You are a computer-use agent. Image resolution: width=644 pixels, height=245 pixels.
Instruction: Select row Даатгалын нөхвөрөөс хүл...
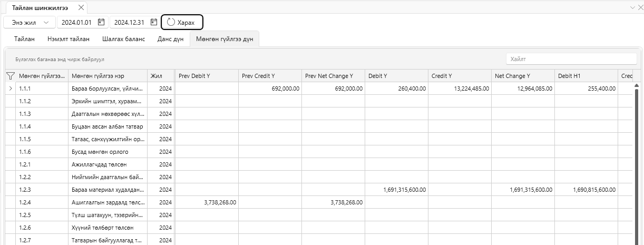coord(108,114)
